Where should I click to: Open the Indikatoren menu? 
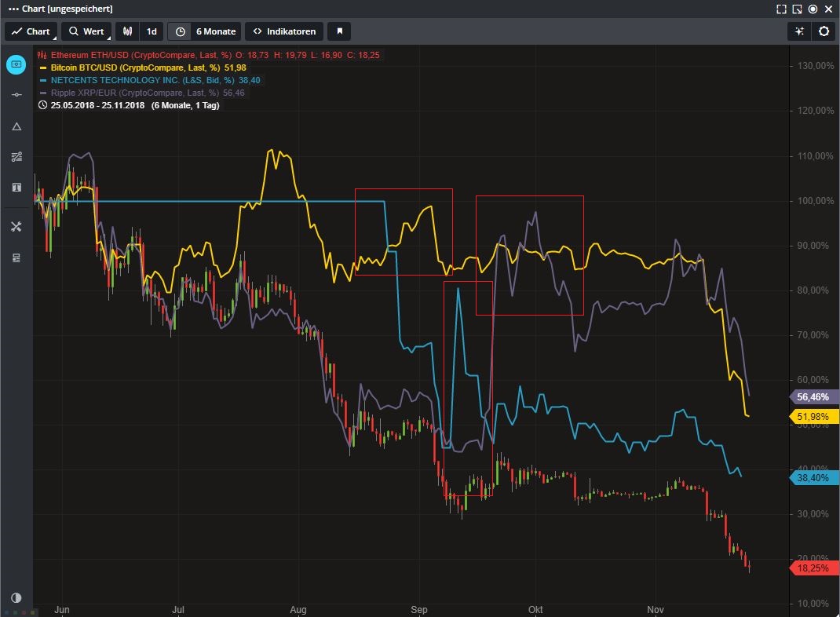(x=283, y=31)
